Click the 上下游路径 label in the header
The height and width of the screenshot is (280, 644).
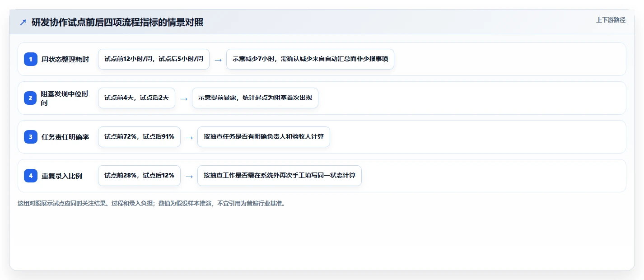(x=611, y=20)
